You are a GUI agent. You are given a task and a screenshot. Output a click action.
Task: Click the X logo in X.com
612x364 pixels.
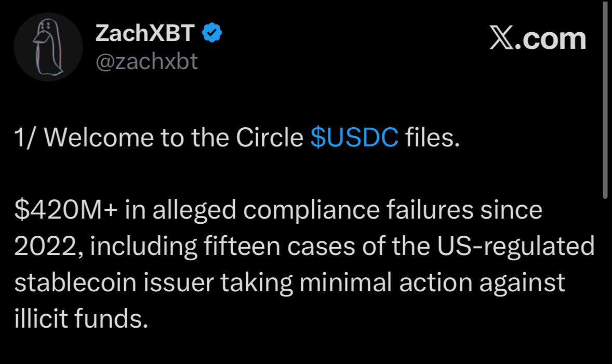tap(501, 39)
